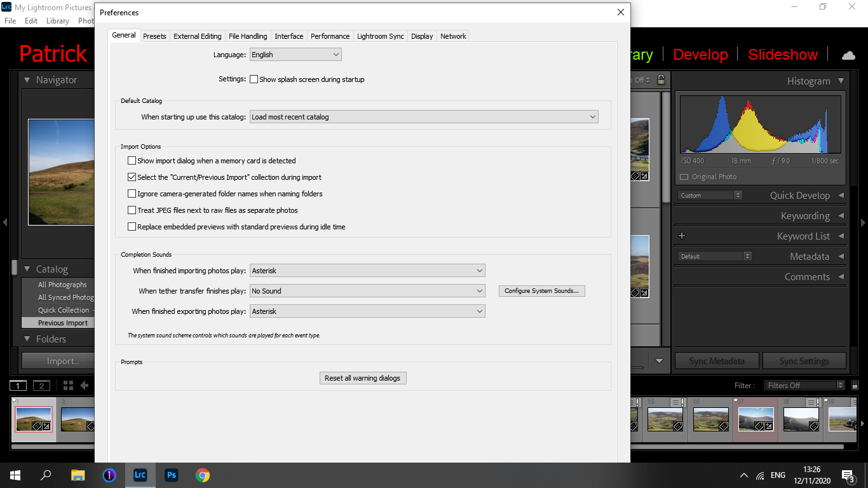Select the first thumbnail in the filmstrip
This screenshot has height=488, width=868.
tap(34, 419)
